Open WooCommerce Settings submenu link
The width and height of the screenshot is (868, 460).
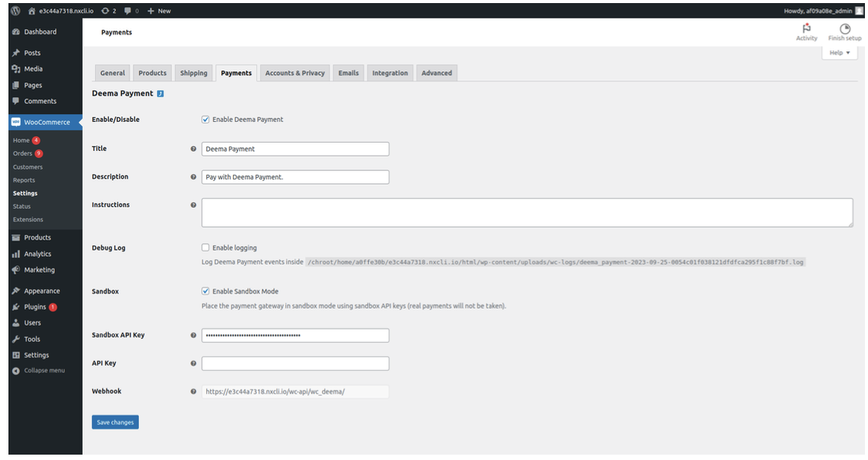[x=25, y=193]
